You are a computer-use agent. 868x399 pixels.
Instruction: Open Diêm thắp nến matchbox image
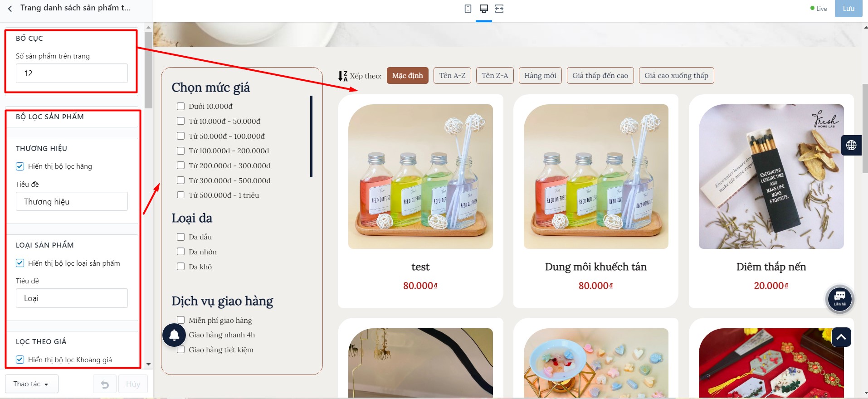(771, 176)
